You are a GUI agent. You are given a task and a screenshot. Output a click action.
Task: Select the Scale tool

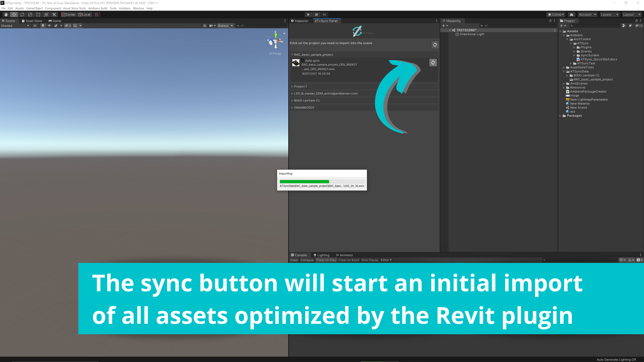coord(30,15)
